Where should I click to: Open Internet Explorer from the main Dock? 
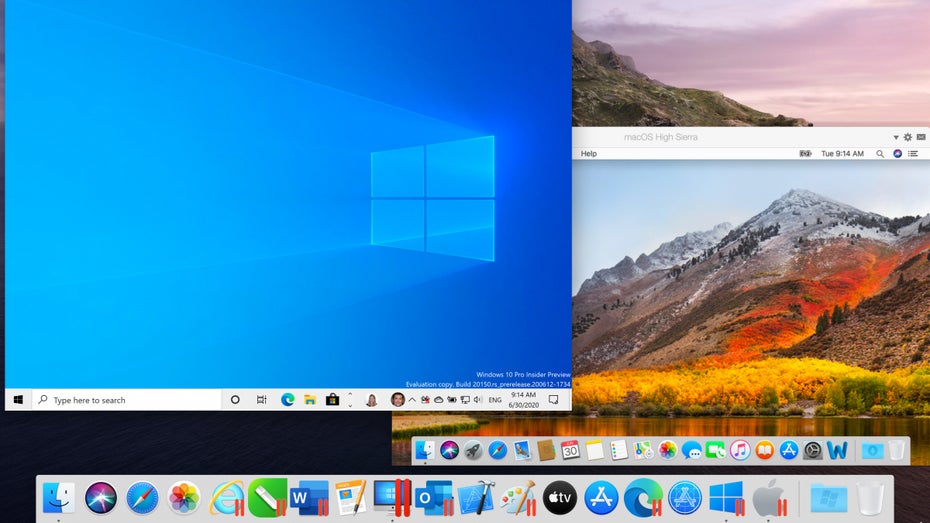(x=227, y=497)
